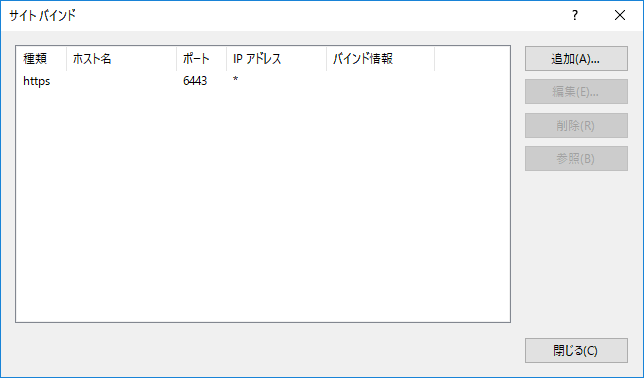Sort by the ポート column header
Viewport: 644px width, 378px height.
point(202,59)
